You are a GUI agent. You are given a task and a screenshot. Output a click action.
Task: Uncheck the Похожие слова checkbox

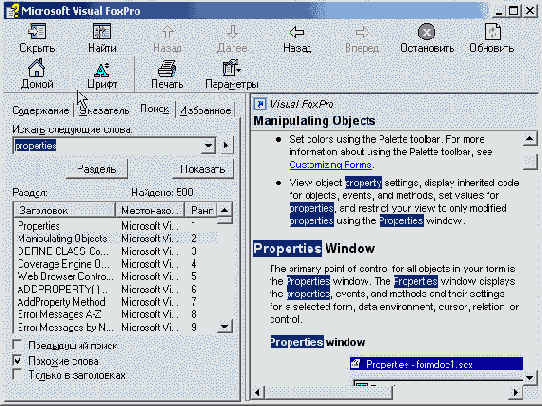pyautogui.click(x=17, y=360)
